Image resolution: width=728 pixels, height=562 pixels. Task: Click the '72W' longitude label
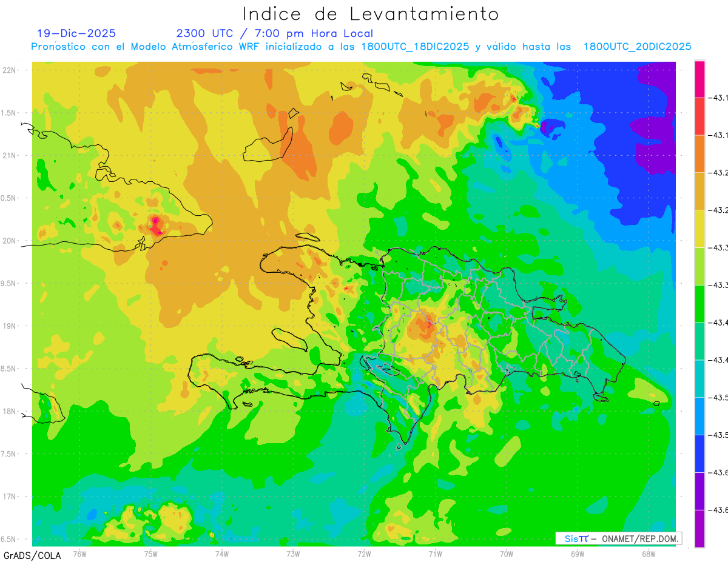364,554
